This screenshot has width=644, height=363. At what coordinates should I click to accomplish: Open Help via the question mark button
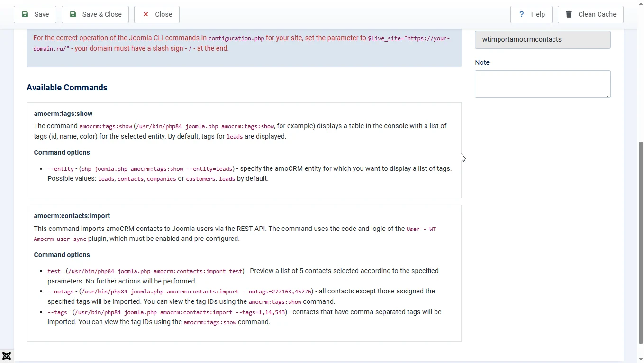tap(531, 14)
